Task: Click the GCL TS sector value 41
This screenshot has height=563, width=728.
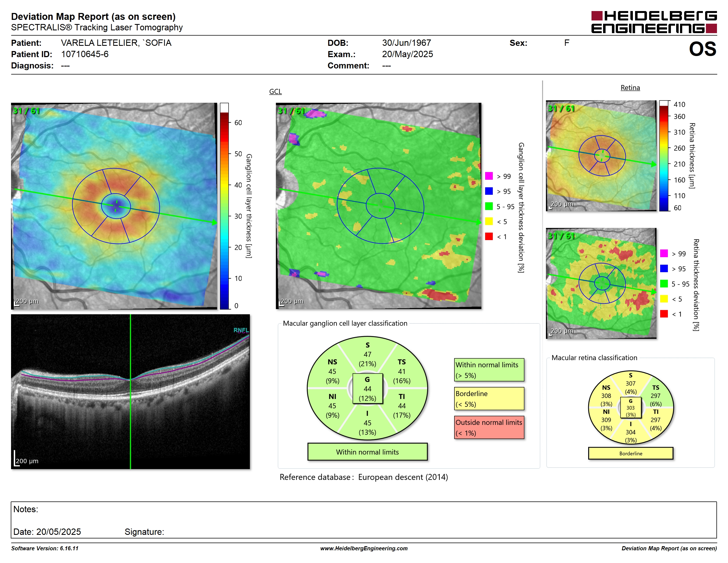Action: click(x=402, y=371)
